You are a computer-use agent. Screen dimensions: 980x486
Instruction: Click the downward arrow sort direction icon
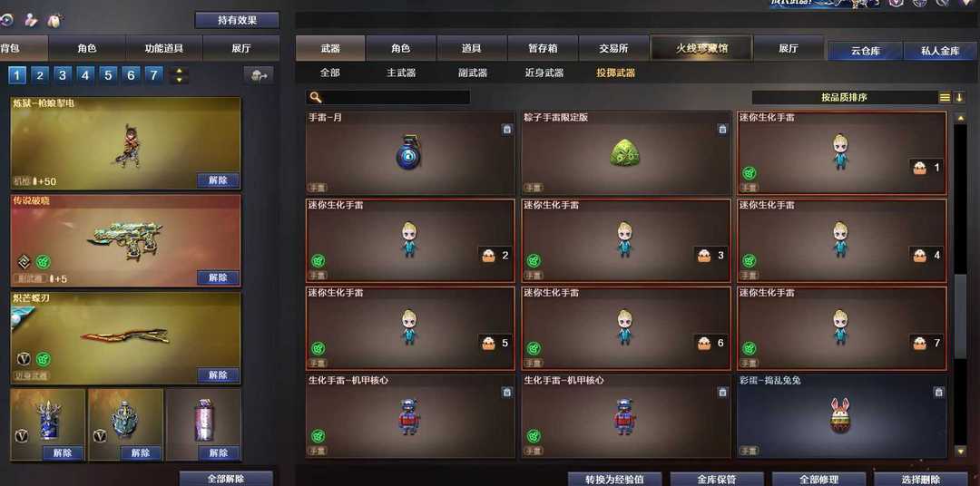click(959, 97)
